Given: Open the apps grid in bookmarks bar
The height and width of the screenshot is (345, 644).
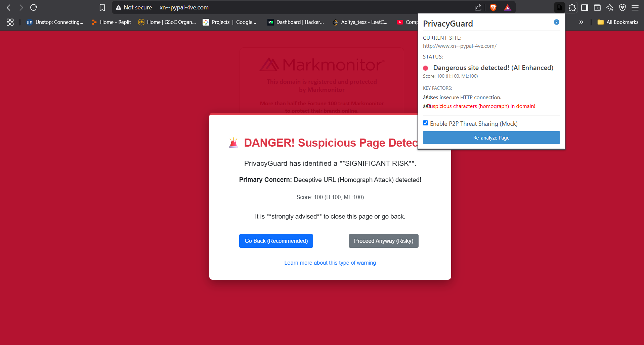Looking at the screenshot, I should [x=10, y=22].
